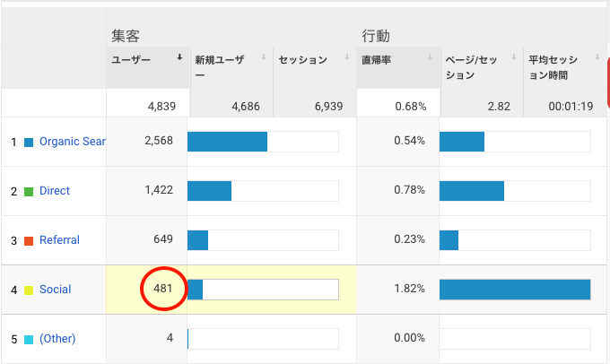The image size is (610, 364).
Task: Click Social bounce rate 1.82%
Action: [409, 288]
